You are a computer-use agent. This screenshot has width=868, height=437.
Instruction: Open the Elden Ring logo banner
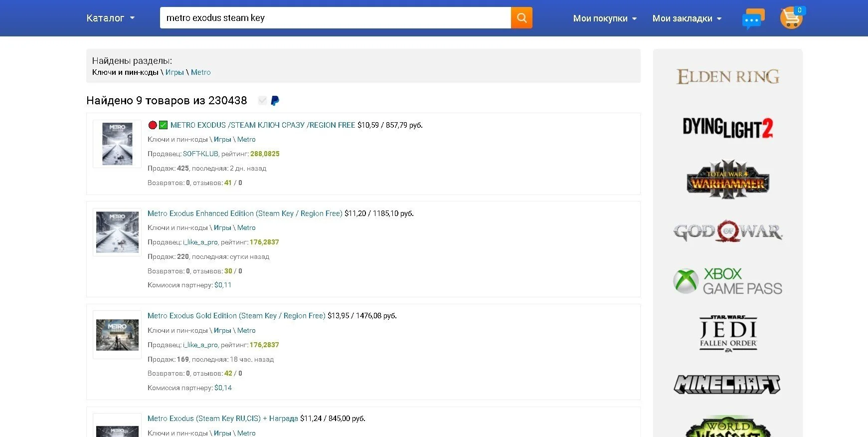tap(728, 76)
